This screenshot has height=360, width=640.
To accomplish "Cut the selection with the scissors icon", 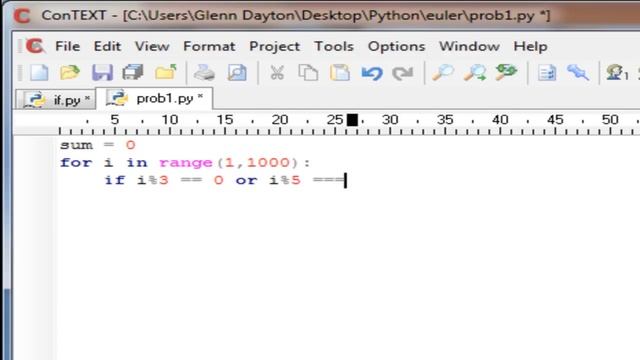I will click(x=277, y=73).
